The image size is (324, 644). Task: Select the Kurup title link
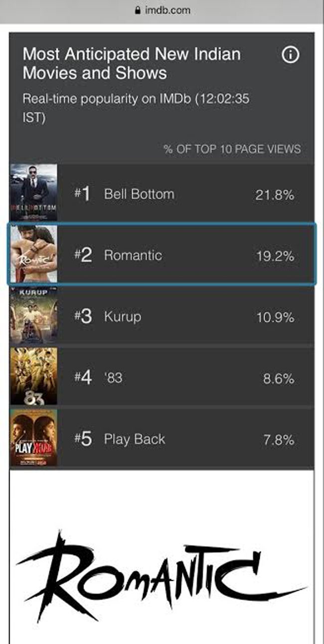(122, 317)
